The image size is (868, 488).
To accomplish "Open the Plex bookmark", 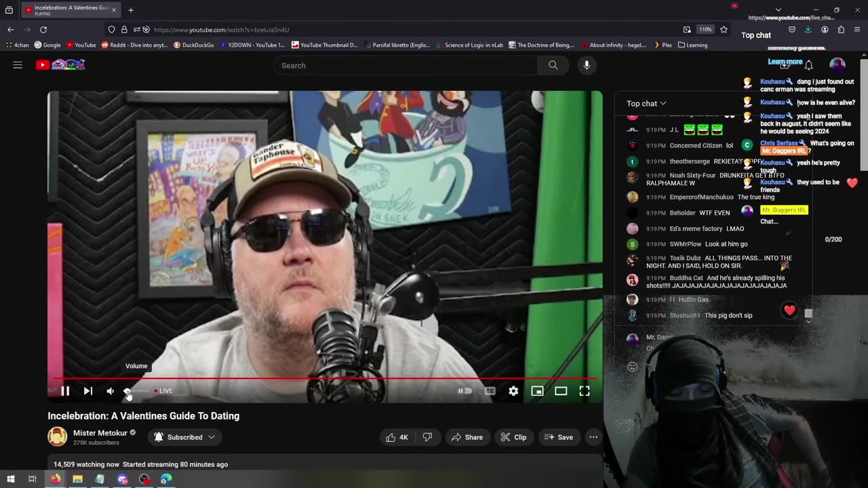I will click(x=663, y=45).
